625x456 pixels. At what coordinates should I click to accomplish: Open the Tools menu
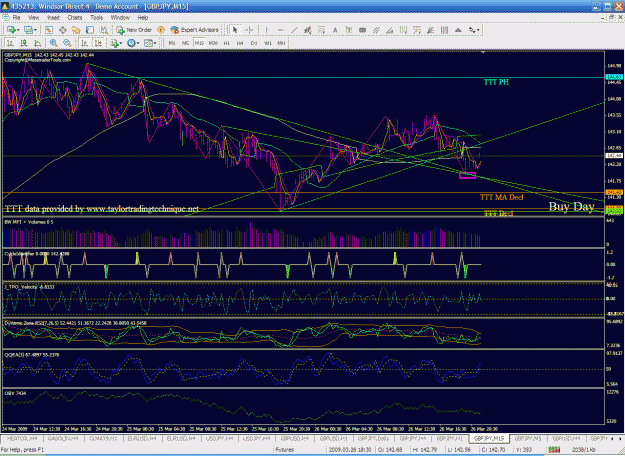pyautogui.click(x=96, y=18)
